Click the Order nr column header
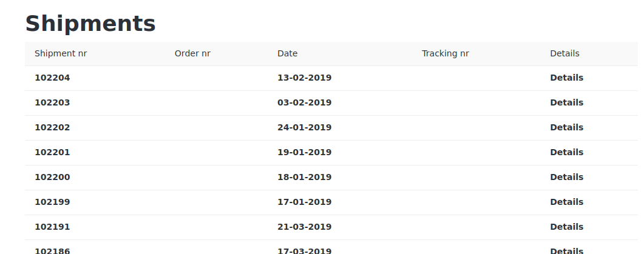 click(x=192, y=54)
